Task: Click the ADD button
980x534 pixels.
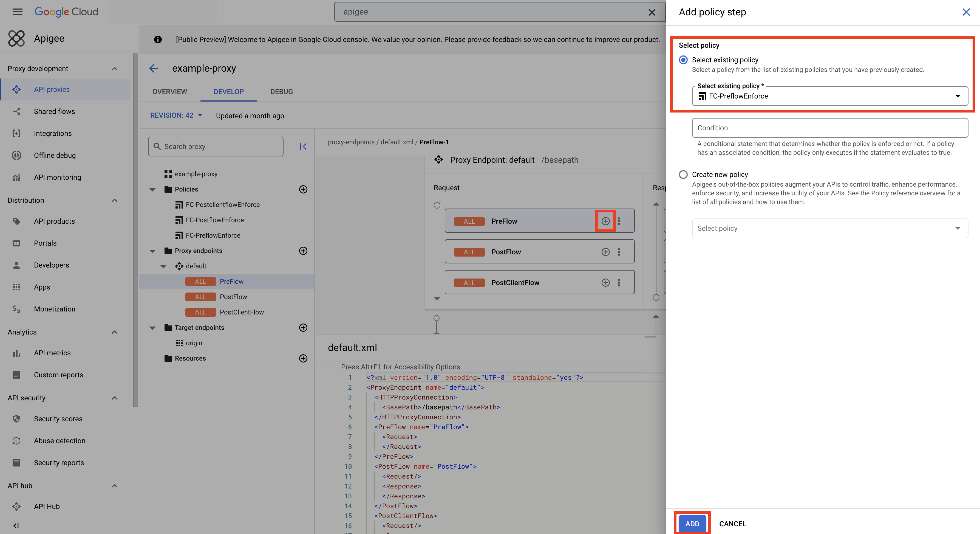Action: pos(692,524)
